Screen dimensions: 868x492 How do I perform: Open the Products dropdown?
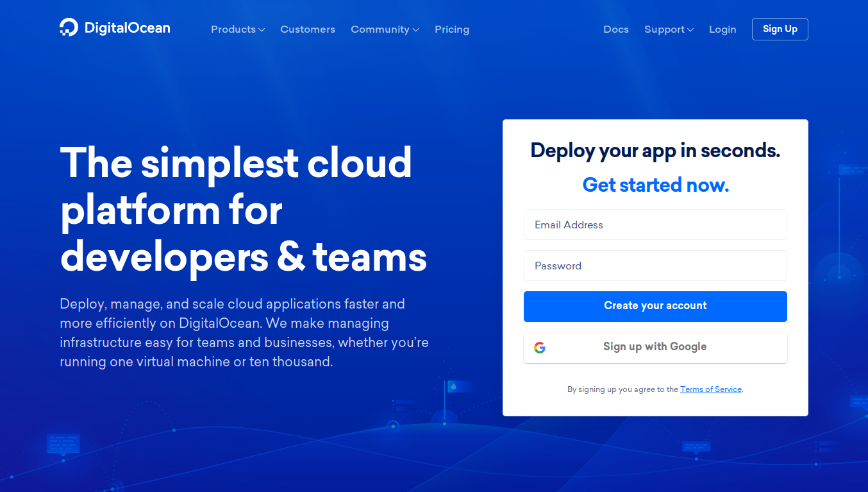(x=233, y=30)
